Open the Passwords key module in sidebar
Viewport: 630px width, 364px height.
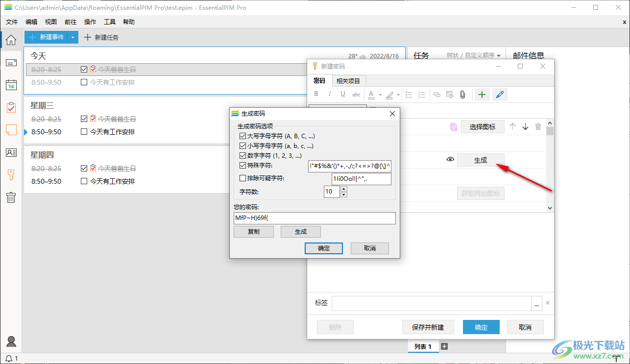point(11,175)
